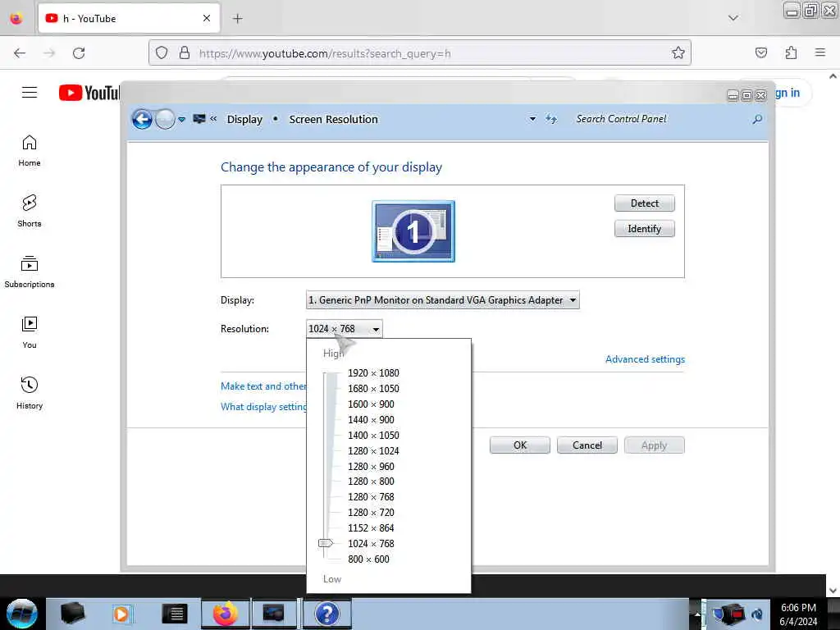Open the You section in sidebar
This screenshot has height=630, width=840.
point(30,332)
